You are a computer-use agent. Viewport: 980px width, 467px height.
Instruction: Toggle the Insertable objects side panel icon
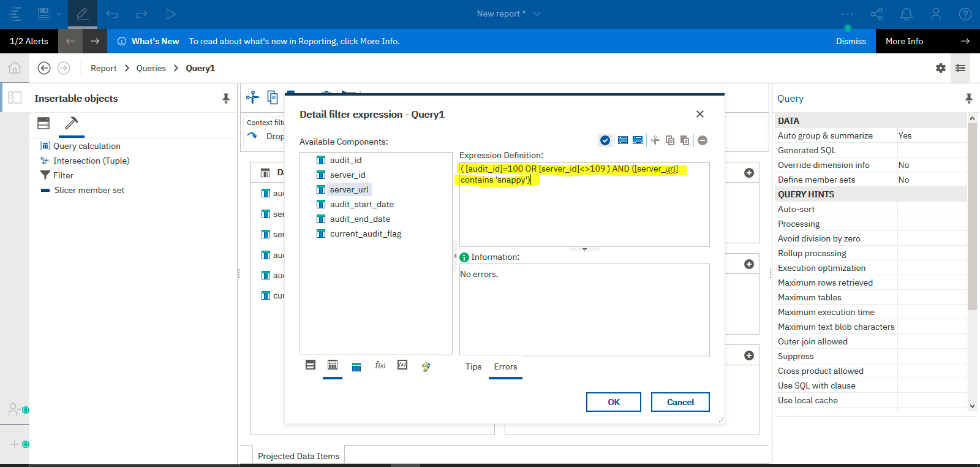coord(15,97)
